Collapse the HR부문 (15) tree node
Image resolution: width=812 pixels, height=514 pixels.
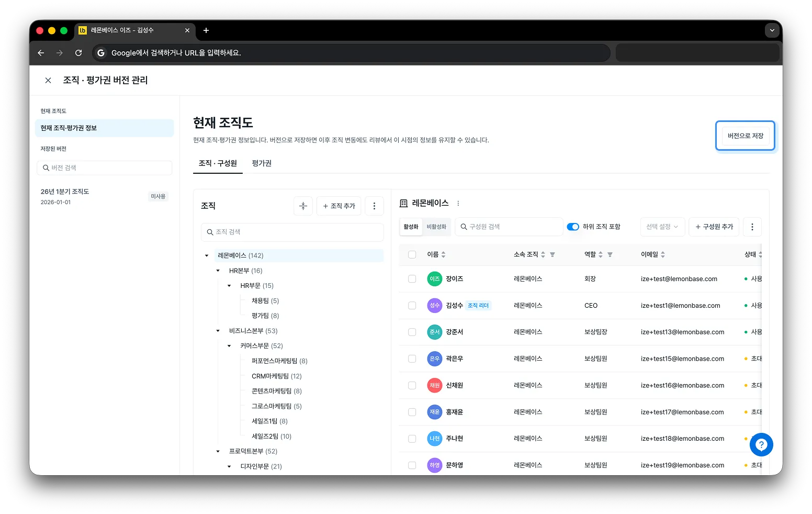229,286
